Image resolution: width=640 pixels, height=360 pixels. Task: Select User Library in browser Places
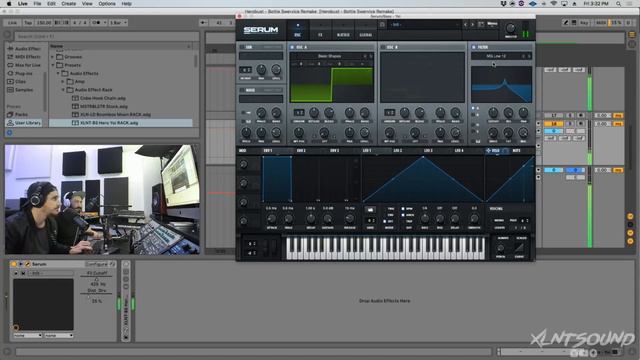24,123
